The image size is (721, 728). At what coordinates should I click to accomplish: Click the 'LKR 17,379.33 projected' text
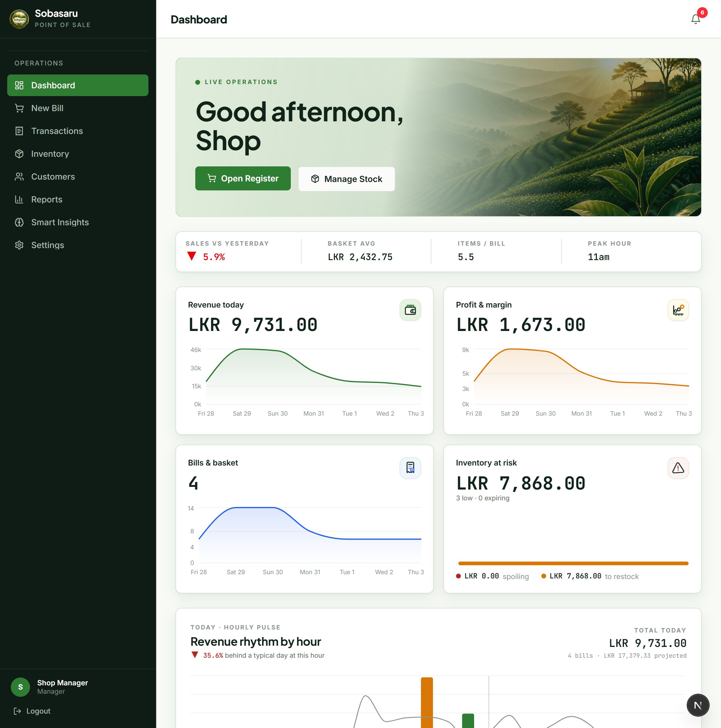pos(645,655)
